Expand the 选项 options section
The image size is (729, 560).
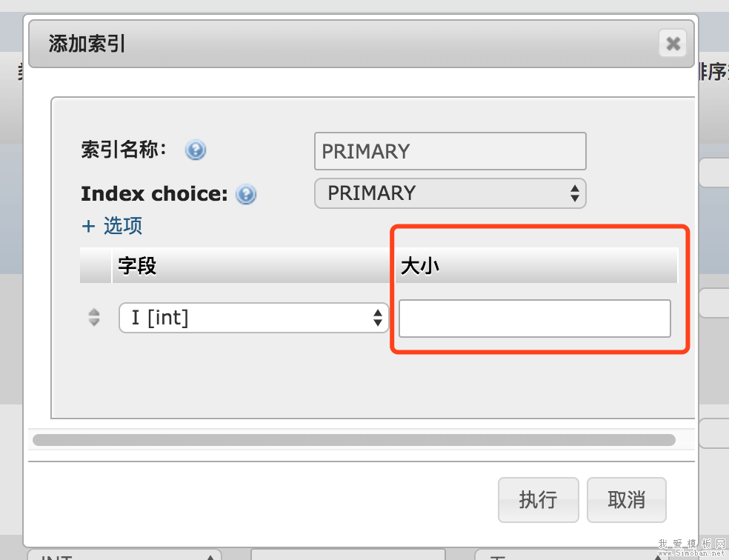pos(121,226)
